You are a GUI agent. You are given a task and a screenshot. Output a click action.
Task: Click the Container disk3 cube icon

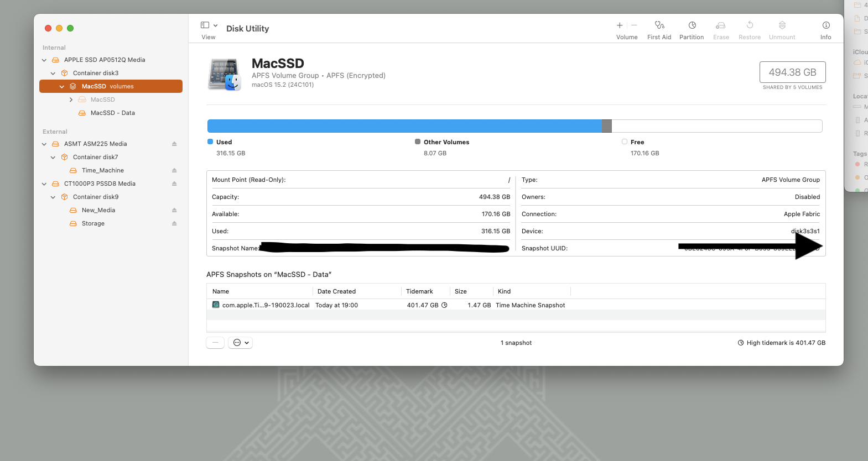pyautogui.click(x=64, y=73)
